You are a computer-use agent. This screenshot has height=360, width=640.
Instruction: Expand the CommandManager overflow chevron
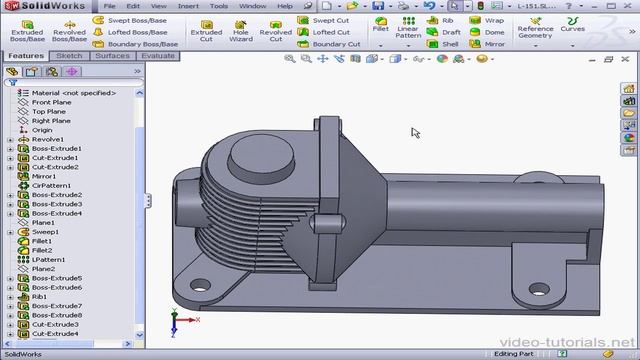point(632,31)
